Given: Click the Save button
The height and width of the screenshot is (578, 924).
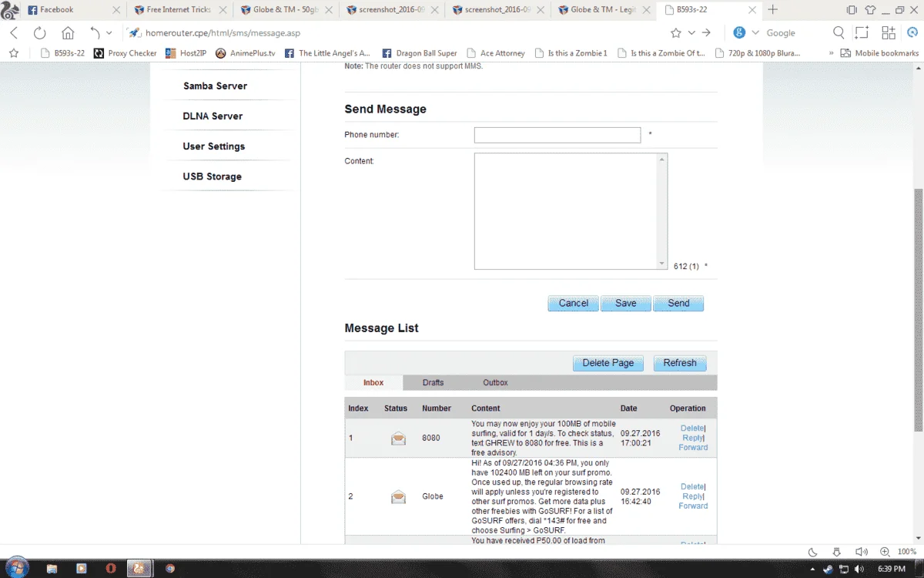Looking at the screenshot, I should 626,303.
